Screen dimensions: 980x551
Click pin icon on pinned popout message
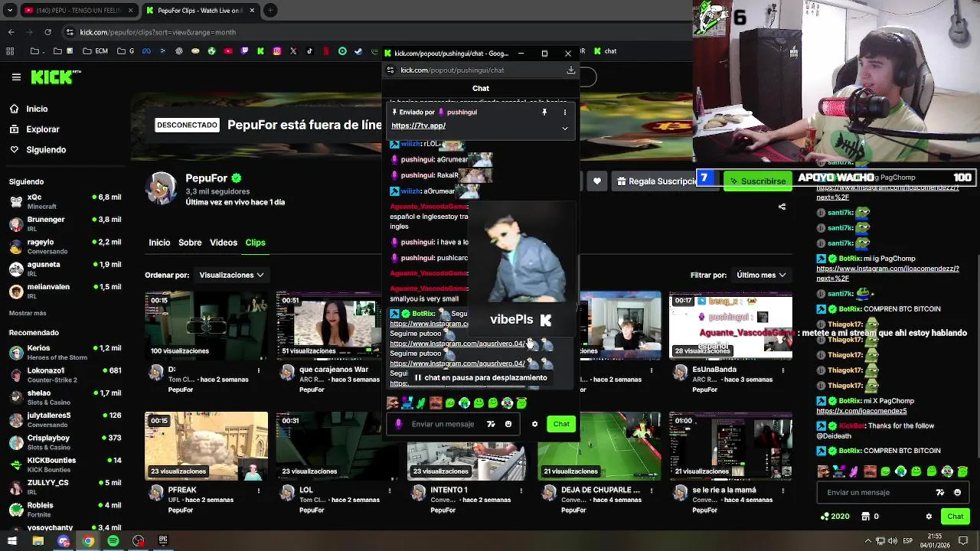coord(544,112)
